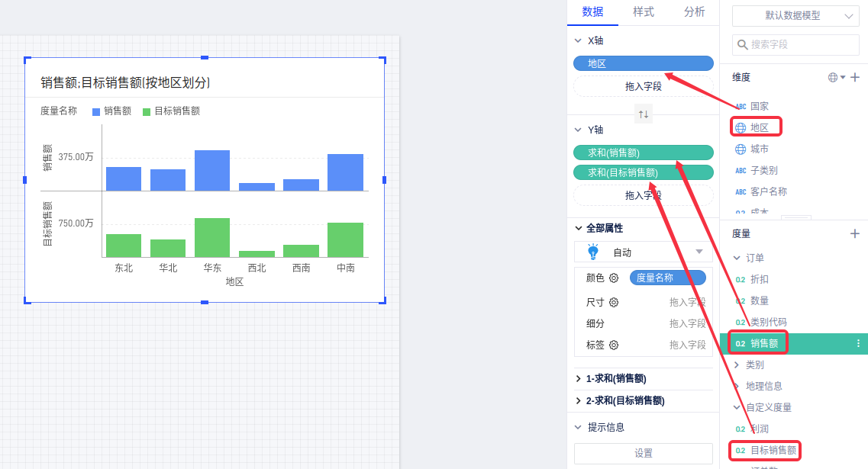The height and width of the screenshot is (469, 868).
Task: Click the 设置 button under 提示信息
Action: tap(643, 453)
